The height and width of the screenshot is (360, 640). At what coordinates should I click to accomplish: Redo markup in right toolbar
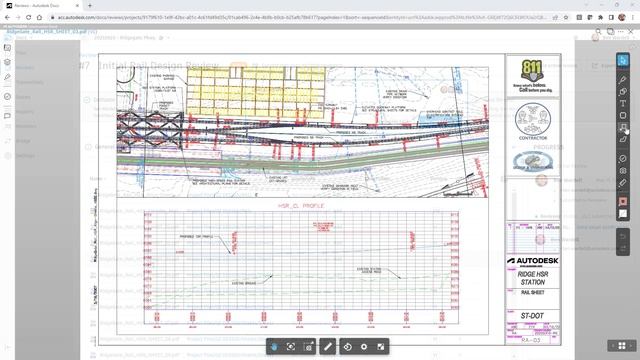coord(622,248)
